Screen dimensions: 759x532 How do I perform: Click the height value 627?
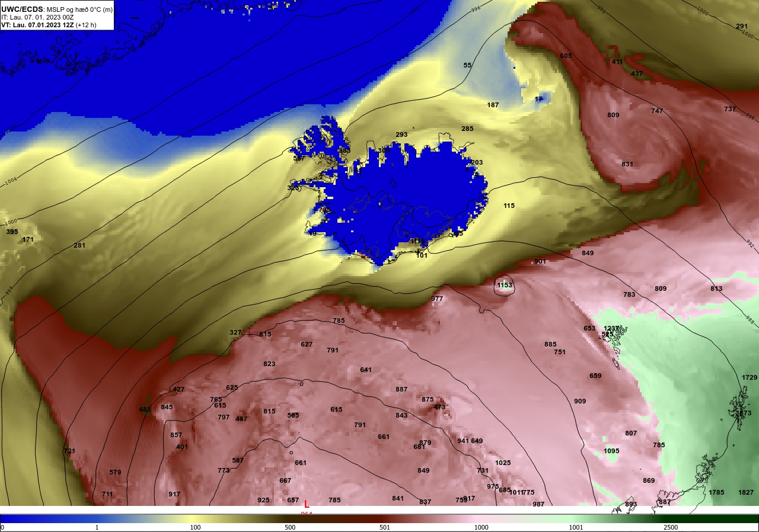(x=307, y=344)
